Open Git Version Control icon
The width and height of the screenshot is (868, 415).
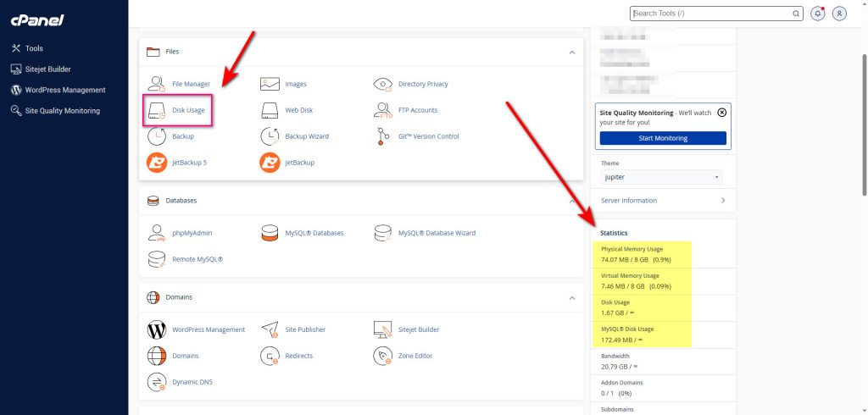(x=384, y=136)
